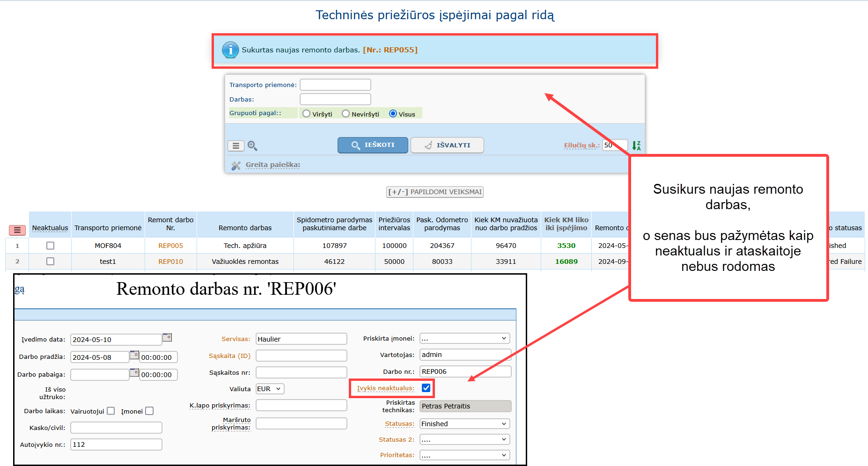The image size is (868, 466).
Task: Open the Statusas 2 dropdown
Action: pyautogui.click(x=464, y=439)
